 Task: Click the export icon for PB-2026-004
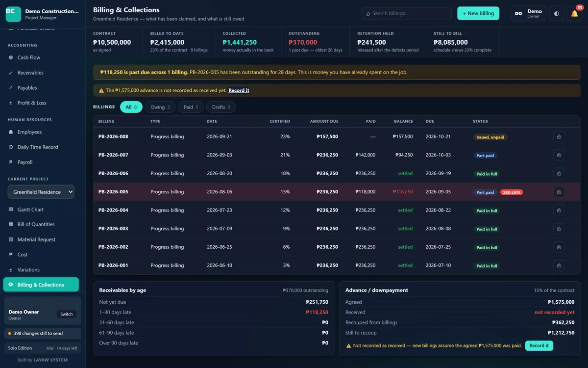(x=559, y=210)
